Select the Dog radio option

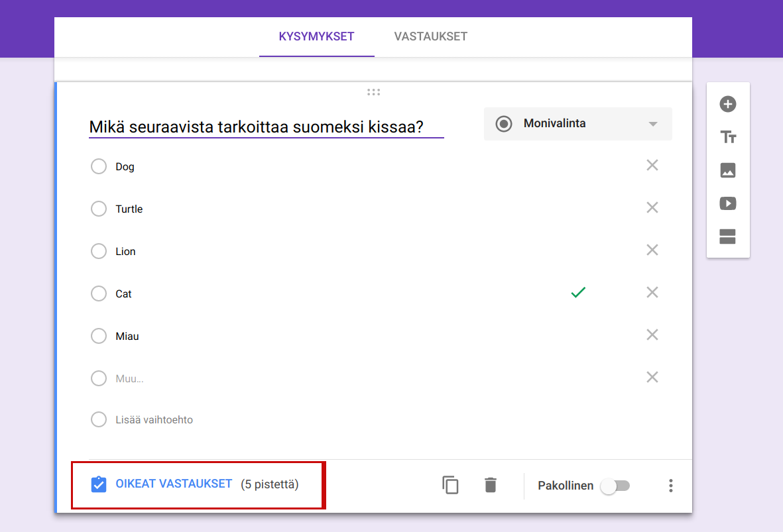click(x=99, y=166)
